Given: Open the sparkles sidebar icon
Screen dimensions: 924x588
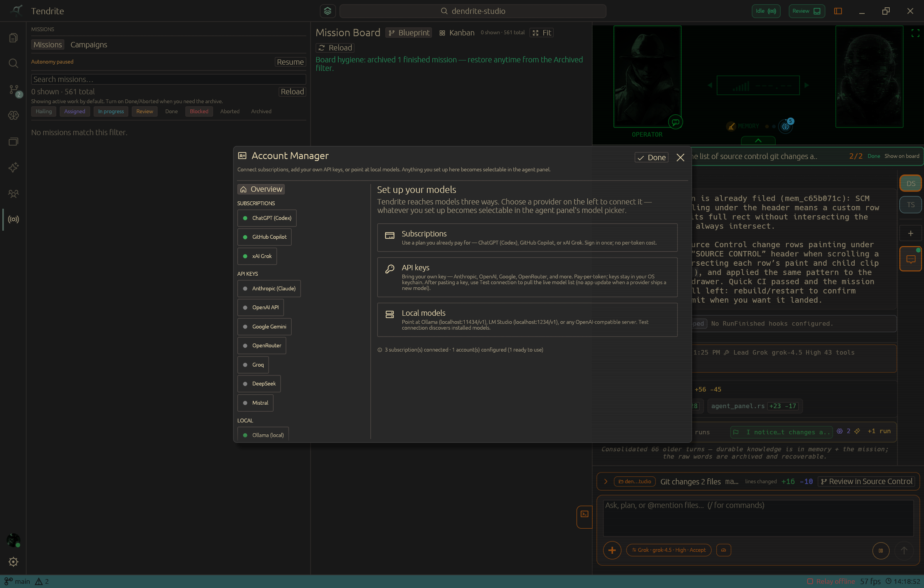Looking at the screenshot, I should 13,168.
